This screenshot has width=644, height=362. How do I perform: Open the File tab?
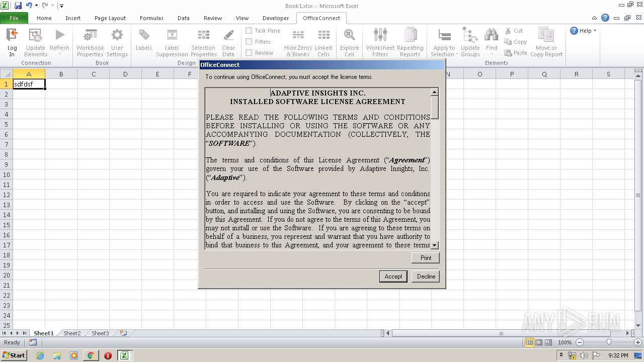tap(14, 18)
